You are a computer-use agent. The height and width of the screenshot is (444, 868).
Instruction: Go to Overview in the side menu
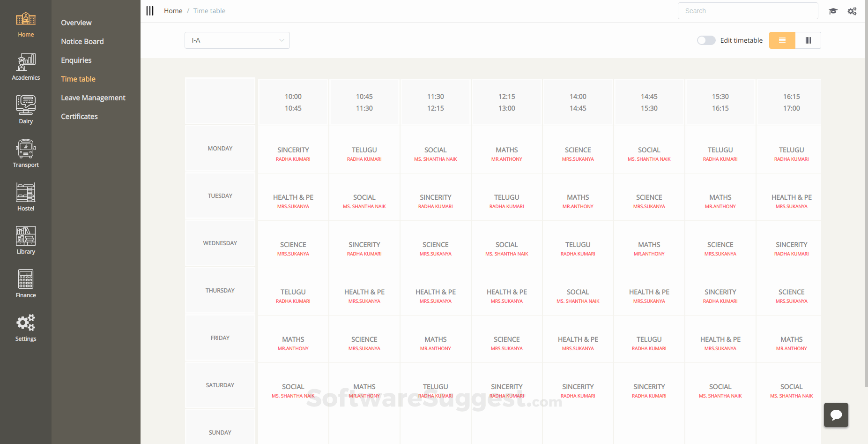(x=76, y=23)
